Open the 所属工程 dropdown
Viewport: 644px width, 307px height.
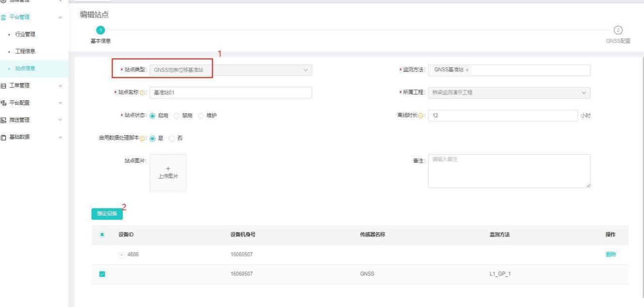[509, 93]
